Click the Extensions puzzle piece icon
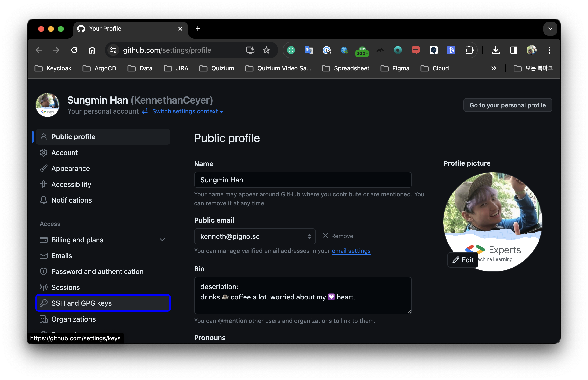588x380 pixels. 469,50
